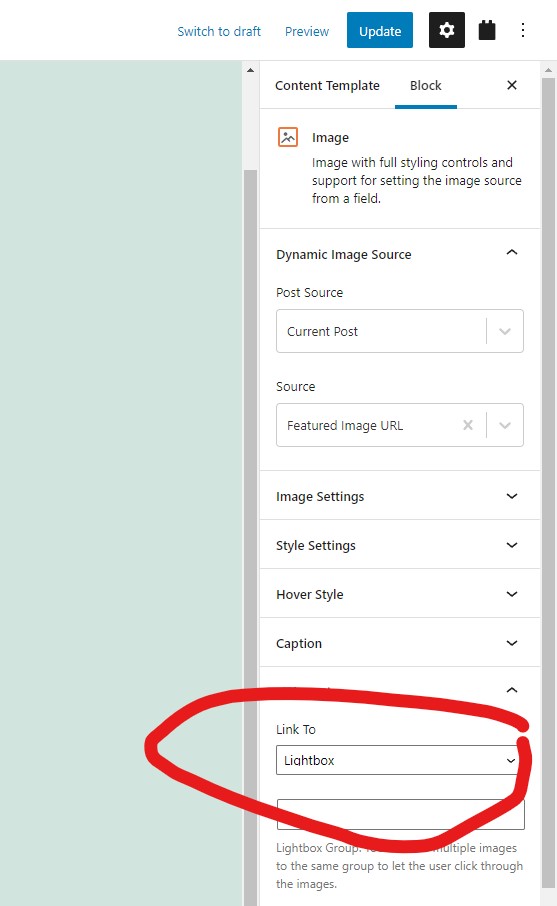Expand the Caption panel
This screenshot has width=557, height=906.
400,643
